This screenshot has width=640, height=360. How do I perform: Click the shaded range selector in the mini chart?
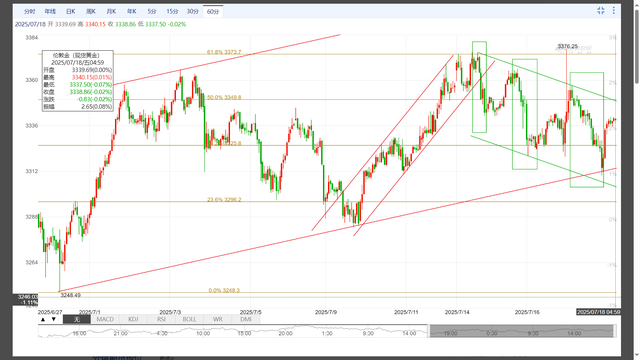point(522,331)
